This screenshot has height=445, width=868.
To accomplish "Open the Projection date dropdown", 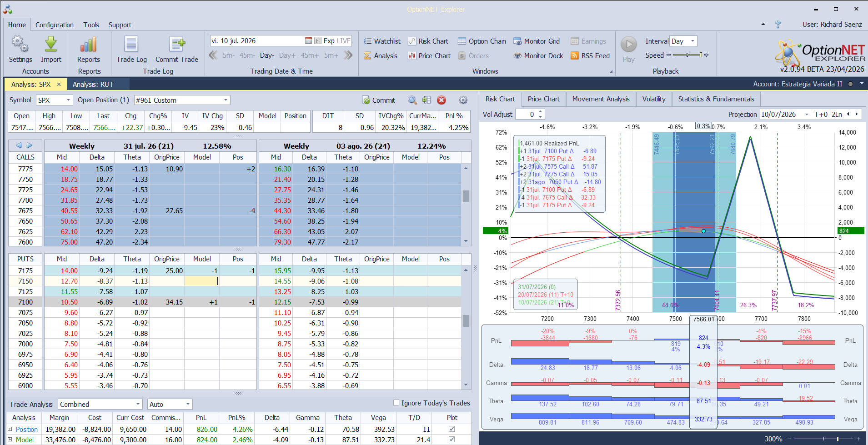I will click(x=807, y=115).
